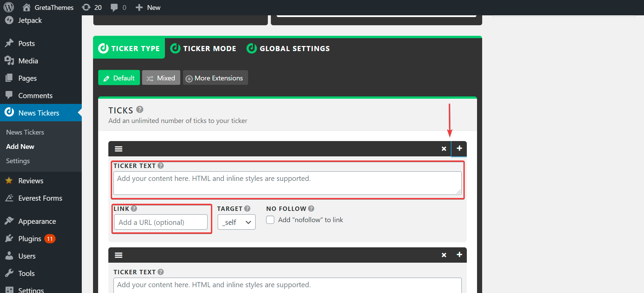Click the help icon beside LINK
Viewport: 644px width, 293px height.
(134, 209)
